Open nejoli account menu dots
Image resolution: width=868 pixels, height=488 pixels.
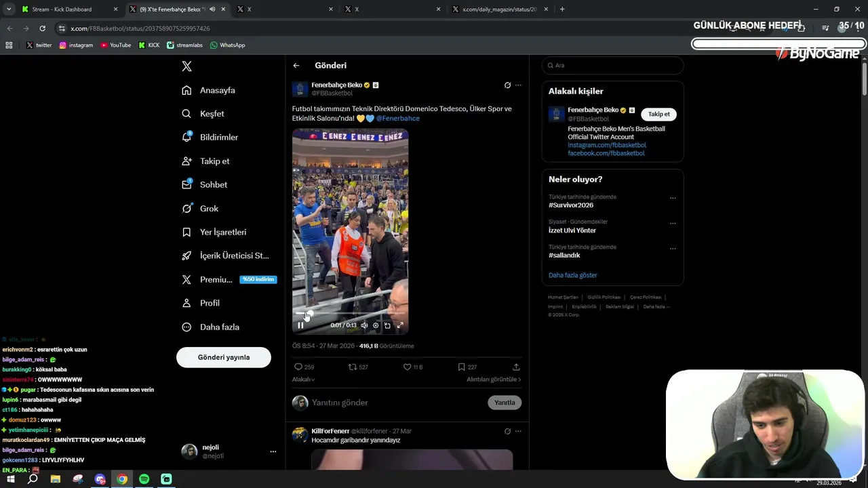click(273, 451)
